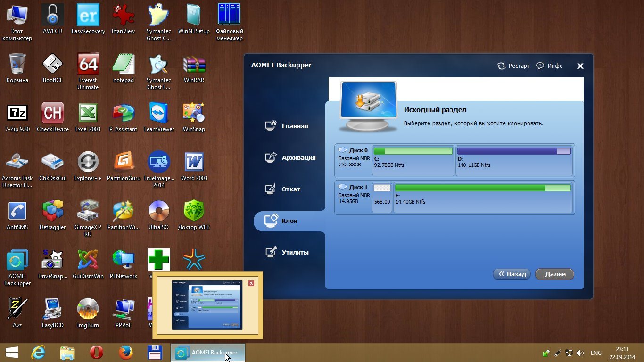Switch to the Архивация section

(x=290, y=157)
